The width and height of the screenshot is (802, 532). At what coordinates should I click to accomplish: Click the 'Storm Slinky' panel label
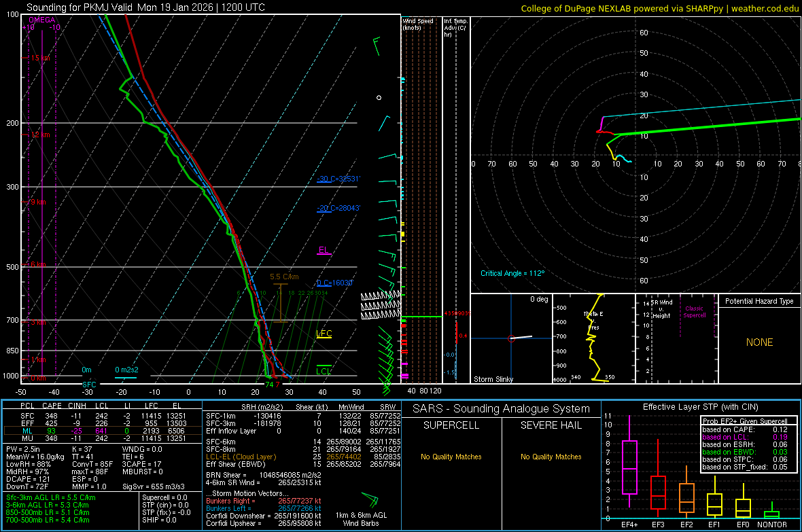(x=493, y=379)
